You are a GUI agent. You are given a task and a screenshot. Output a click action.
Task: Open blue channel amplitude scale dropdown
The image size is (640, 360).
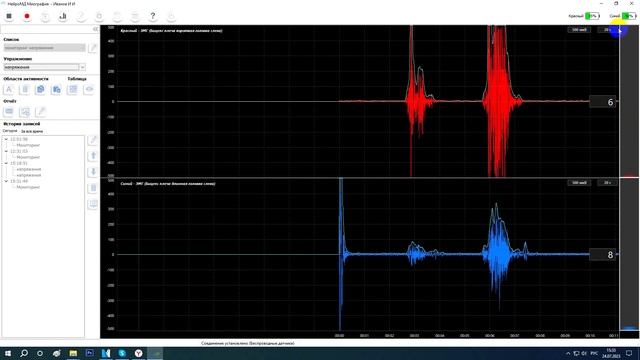point(579,183)
